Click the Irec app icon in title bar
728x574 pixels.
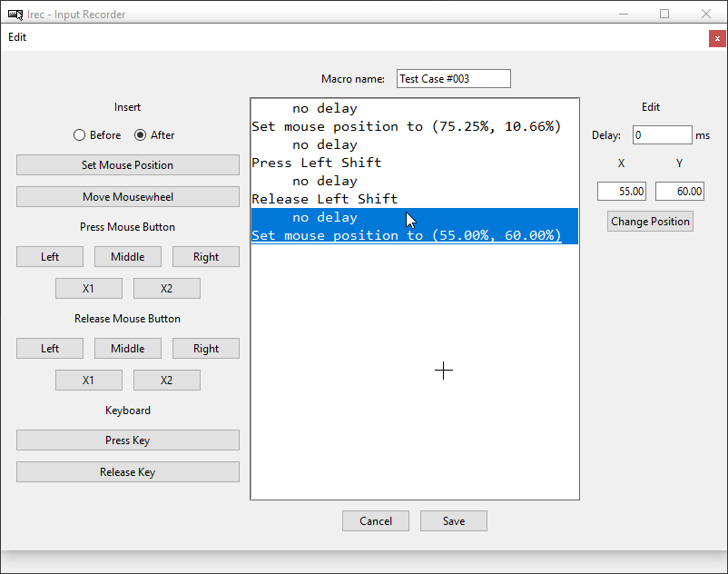15,15
